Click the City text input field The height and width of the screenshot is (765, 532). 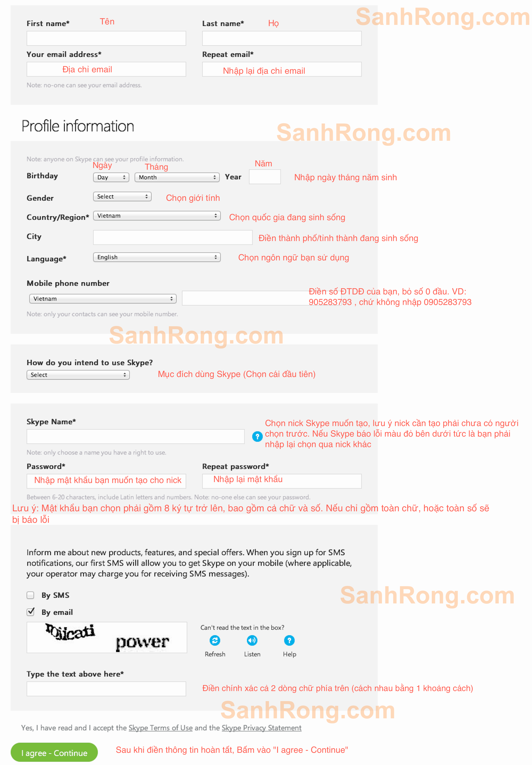tap(169, 237)
